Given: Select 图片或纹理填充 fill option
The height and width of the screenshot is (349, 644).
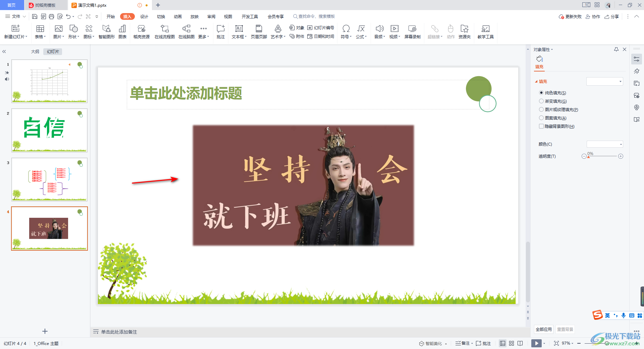Looking at the screenshot, I should 541,110.
